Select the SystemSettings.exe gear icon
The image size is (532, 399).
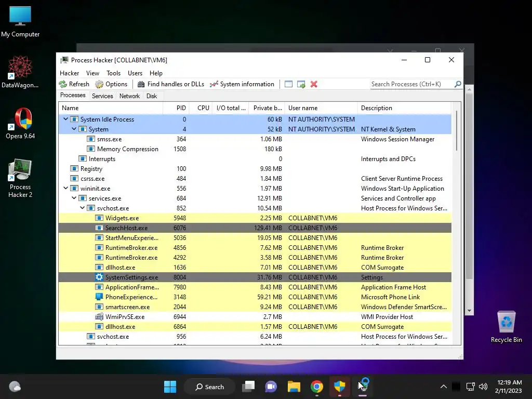(x=99, y=277)
